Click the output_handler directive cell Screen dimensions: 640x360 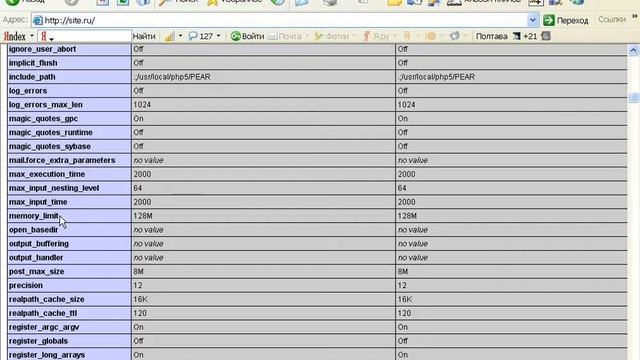pyautogui.click(x=69, y=257)
